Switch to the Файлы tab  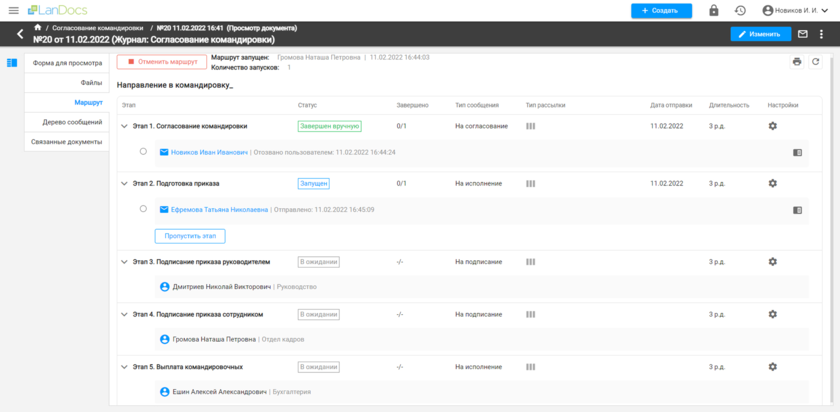coord(92,82)
